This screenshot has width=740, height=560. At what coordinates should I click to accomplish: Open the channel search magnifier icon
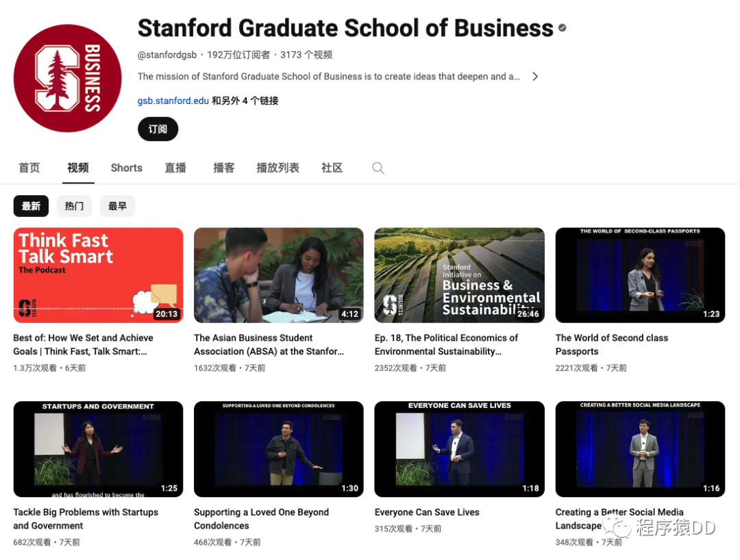tap(378, 168)
